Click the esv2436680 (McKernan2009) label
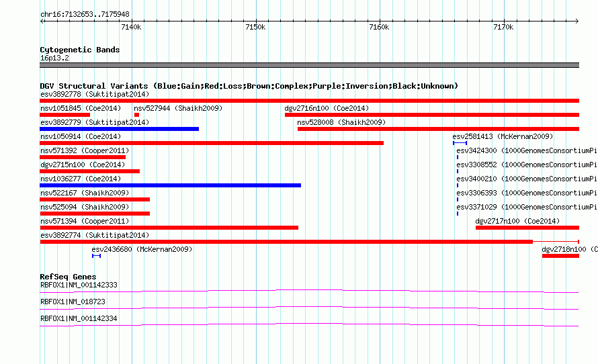 pyautogui.click(x=142, y=249)
